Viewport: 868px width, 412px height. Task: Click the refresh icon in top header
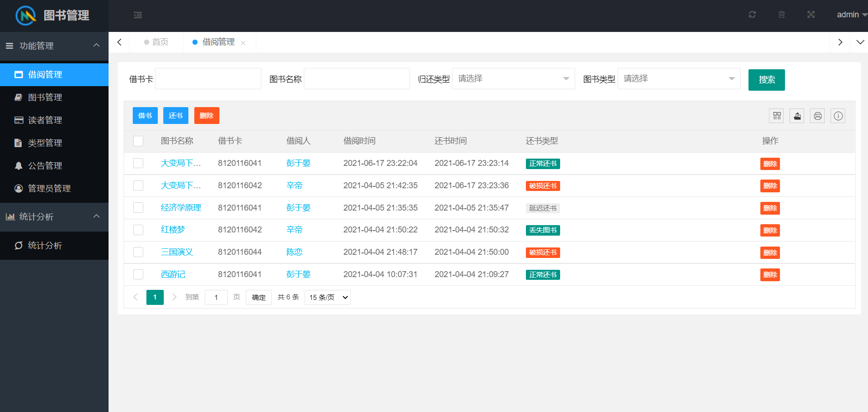pyautogui.click(x=752, y=15)
